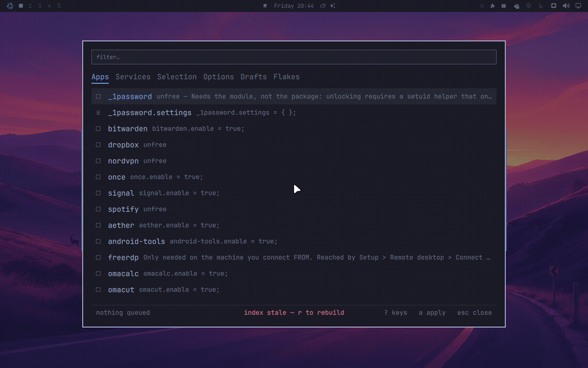Viewport: 588px width, 368px height.
Task: Switch to the active workspace 1 indicator
Action: 21,6
